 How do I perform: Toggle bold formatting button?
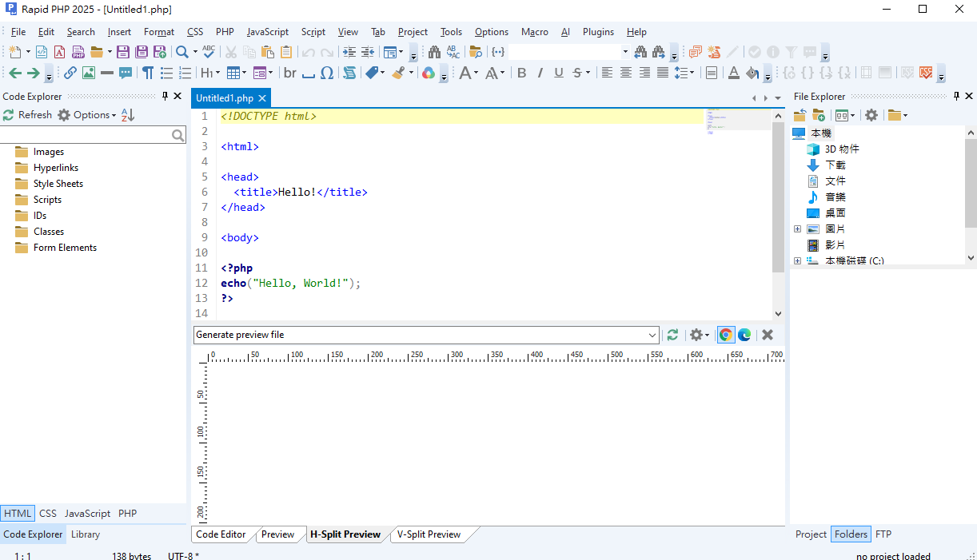(x=521, y=73)
